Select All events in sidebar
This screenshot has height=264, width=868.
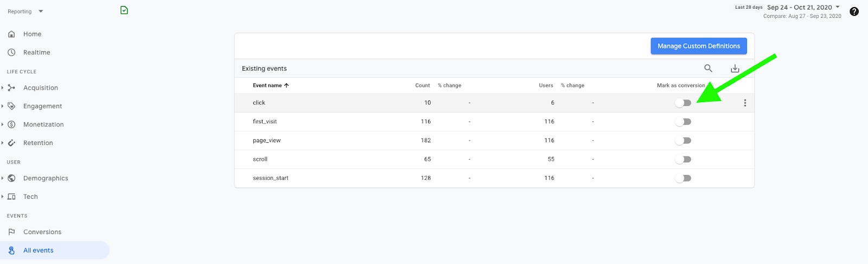click(38, 250)
